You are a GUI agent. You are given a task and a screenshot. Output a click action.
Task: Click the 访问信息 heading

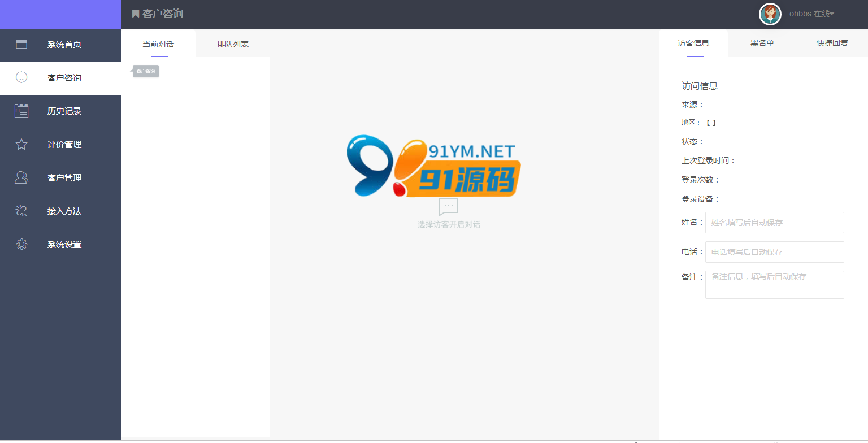700,86
